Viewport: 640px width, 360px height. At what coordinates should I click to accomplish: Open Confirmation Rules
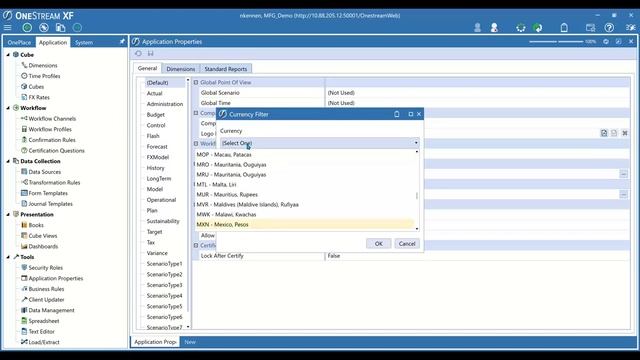[x=52, y=140]
